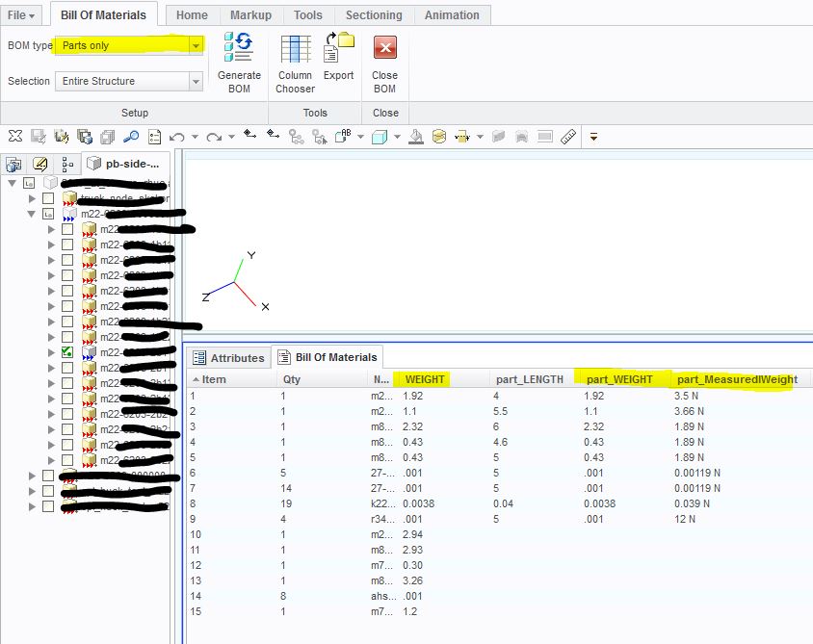Image resolution: width=813 pixels, height=644 pixels.
Task: Click the save-with-pencil toolbar icon
Action: pos(62,137)
